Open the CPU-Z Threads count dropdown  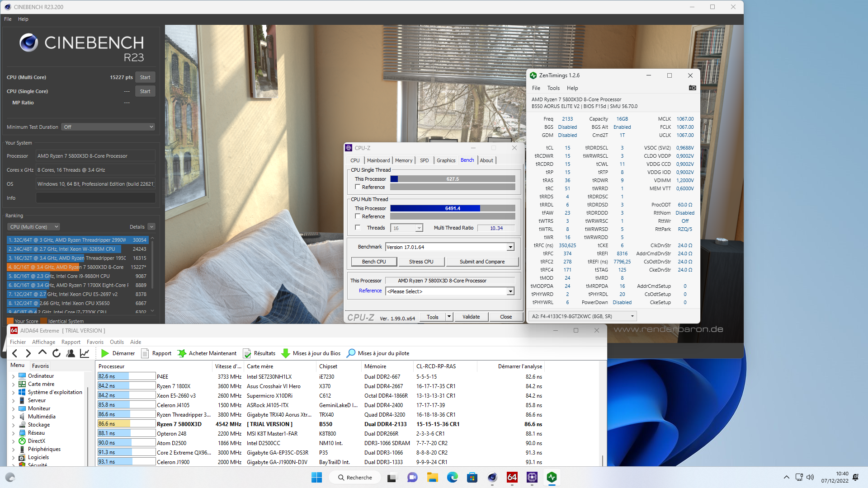(407, 228)
